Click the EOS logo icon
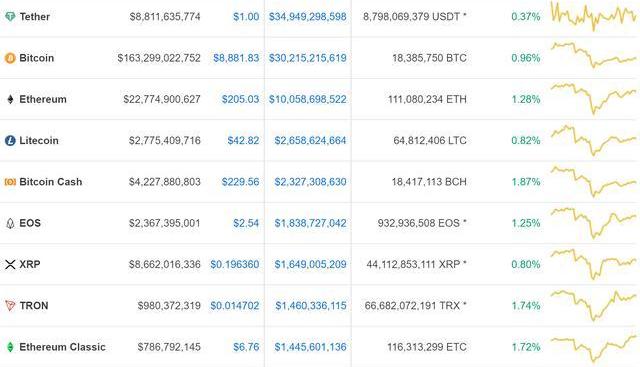 (x=10, y=223)
